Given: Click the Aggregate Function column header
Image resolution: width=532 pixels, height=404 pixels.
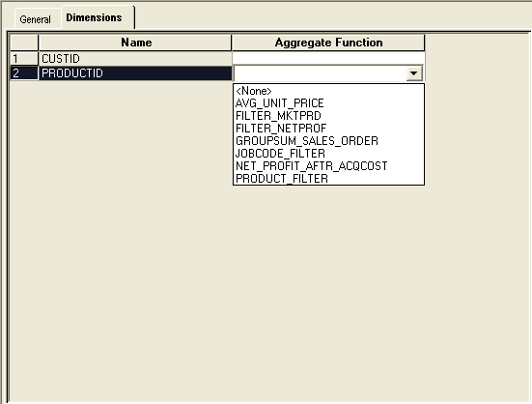Looking at the screenshot, I should pos(328,43).
